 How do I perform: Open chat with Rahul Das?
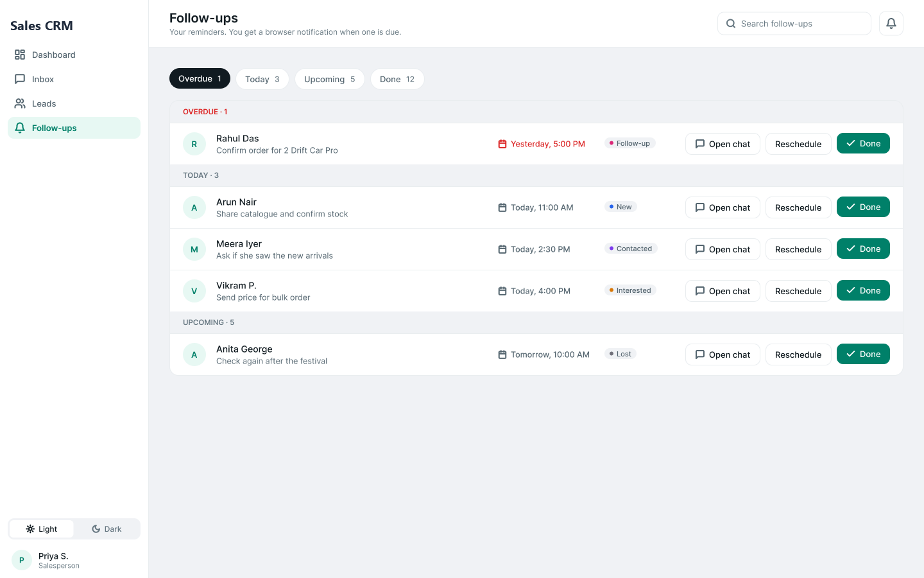723,144
